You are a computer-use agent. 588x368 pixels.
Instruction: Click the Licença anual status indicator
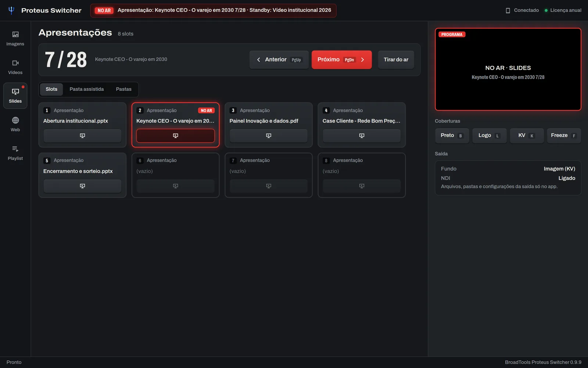[x=546, y=10]
